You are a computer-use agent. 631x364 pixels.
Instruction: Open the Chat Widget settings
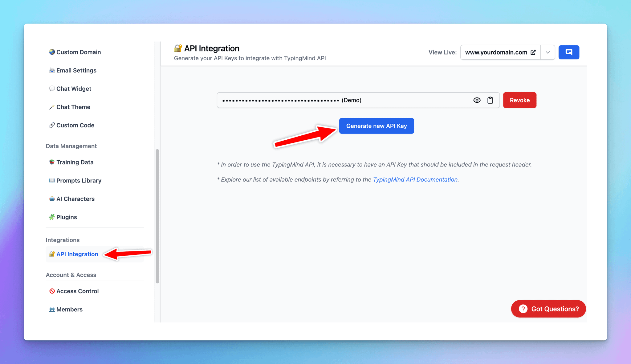tap(73, 88)
